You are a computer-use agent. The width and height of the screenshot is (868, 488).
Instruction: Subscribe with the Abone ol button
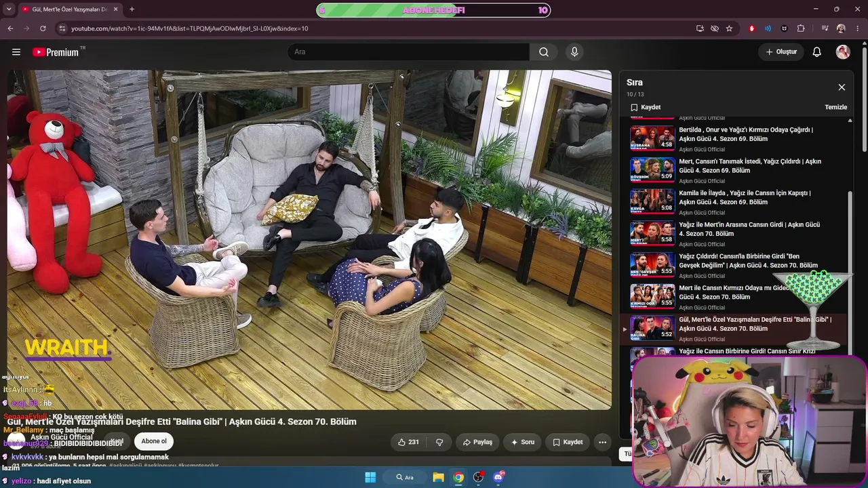coord(154,441)
